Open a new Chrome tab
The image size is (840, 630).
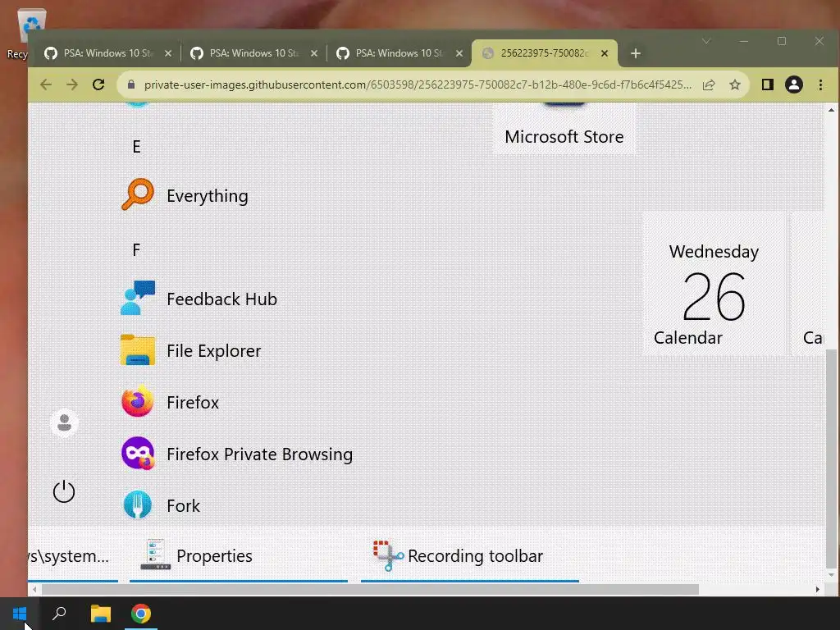click(x=636, y=53)
